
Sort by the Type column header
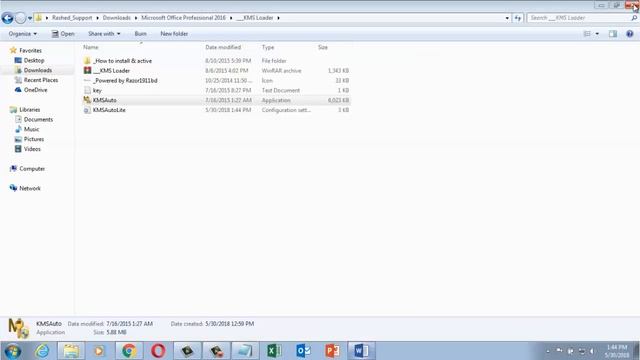click(x=268, y=47)
